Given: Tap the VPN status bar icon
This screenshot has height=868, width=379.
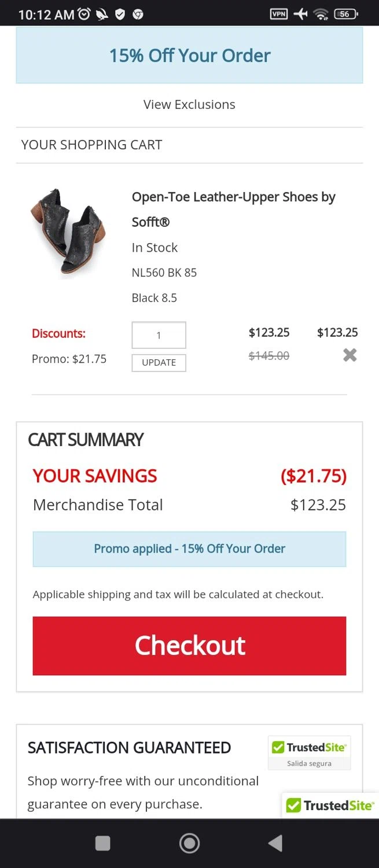Looking at the screenshot, I should (x=279, y=14).
